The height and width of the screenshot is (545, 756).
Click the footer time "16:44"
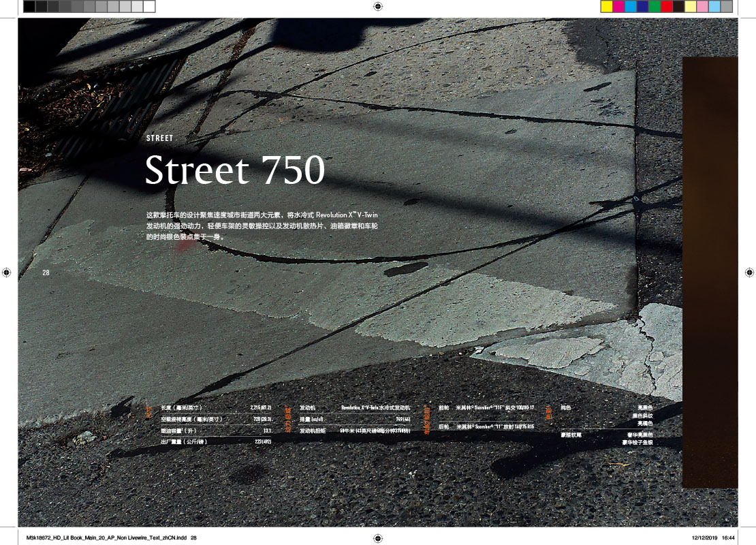click(729, 538)
